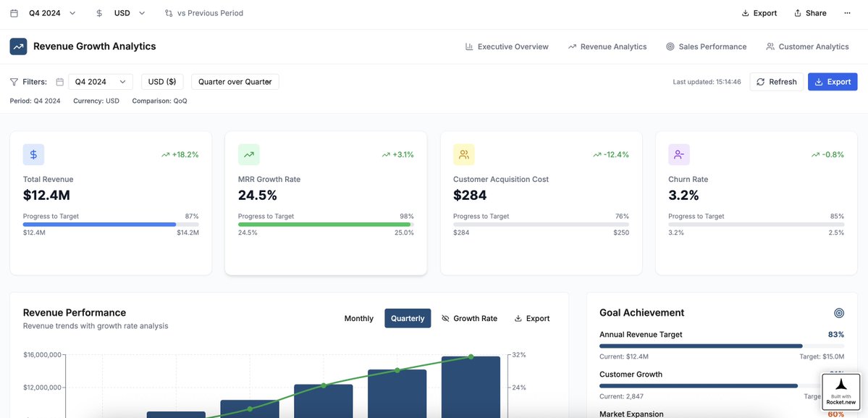Click the Revenue Growth Analytics title
This screenshot has width=868, height=418.
(x=95, y=46)
